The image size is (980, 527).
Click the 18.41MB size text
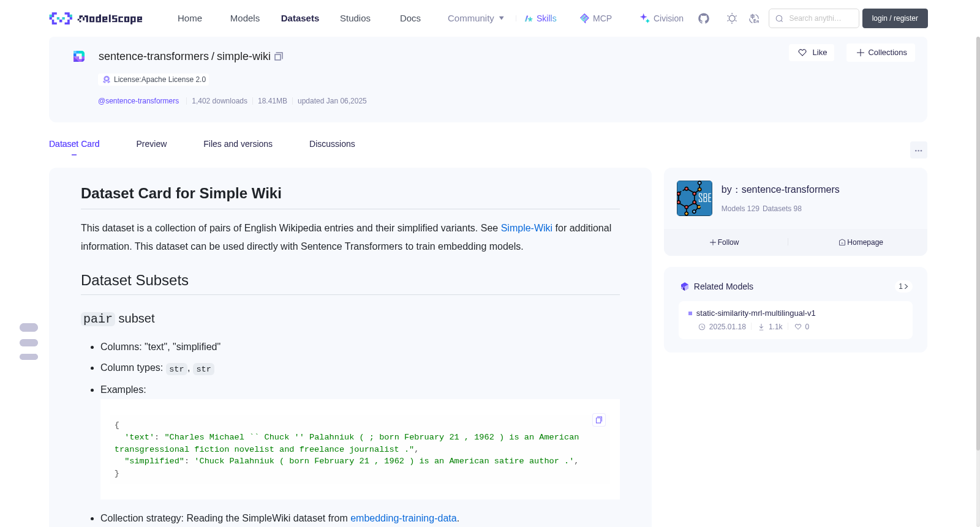click(273, 101)
